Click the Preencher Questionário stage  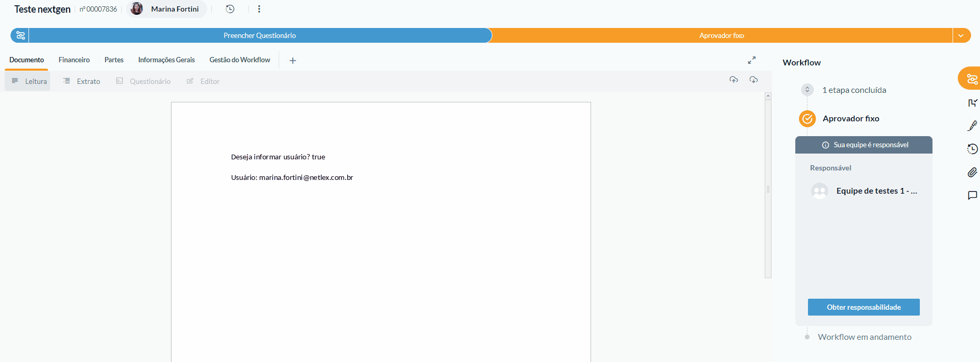tap(260, 35)
